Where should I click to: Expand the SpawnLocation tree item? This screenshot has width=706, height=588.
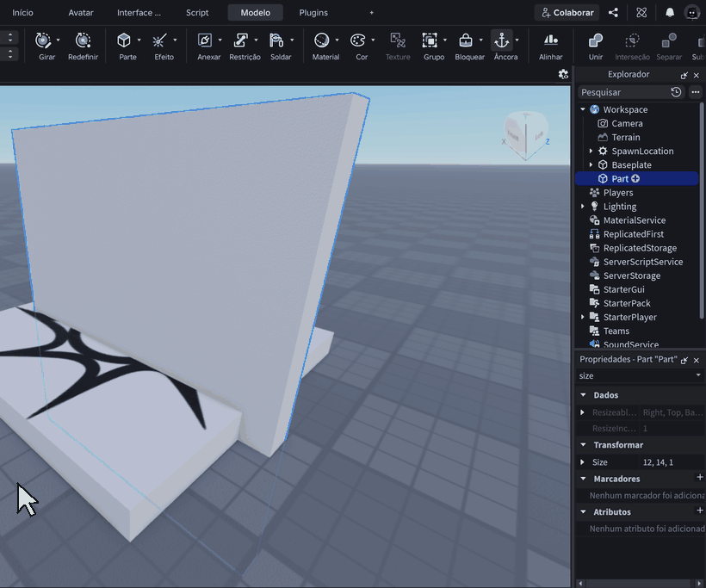tap(591, 152)
